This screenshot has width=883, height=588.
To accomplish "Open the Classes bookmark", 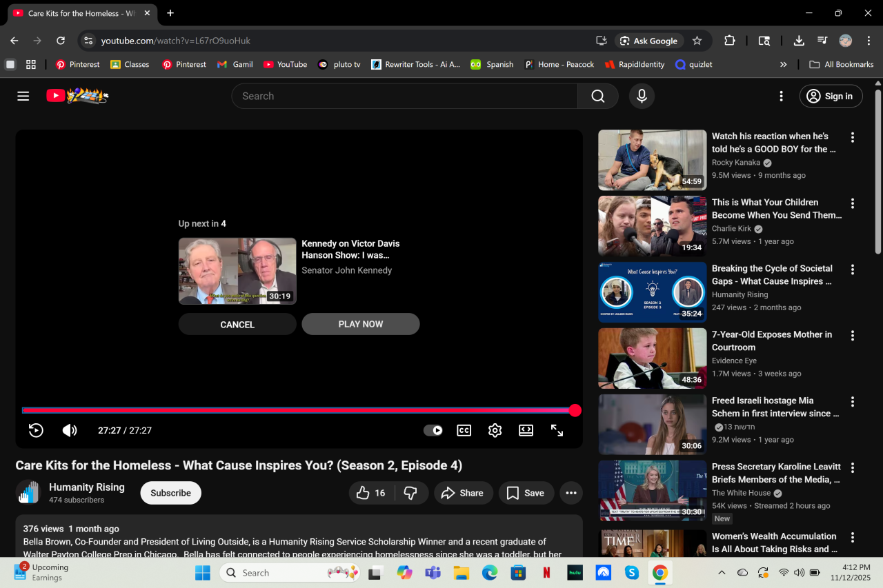I will pyautogui.click(x=130, y=64).
